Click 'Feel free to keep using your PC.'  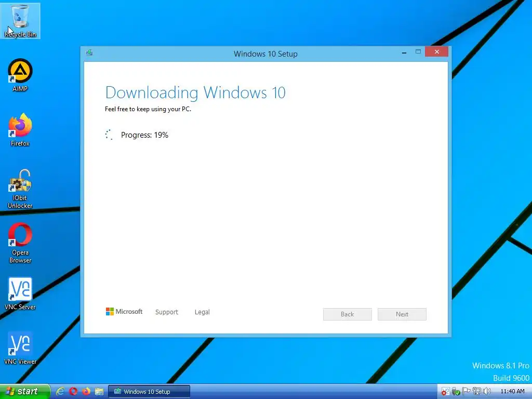tap(148, 109)
